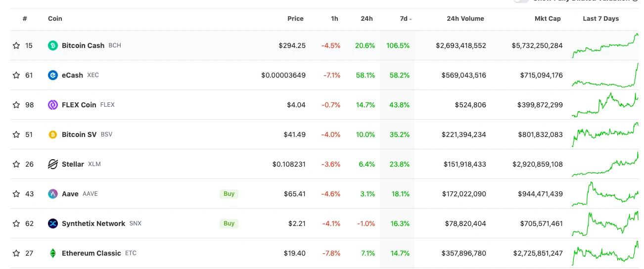Click the Synthetix Network logo icon
Image resolution: width=644 pixels, height=269 pixels.
(x=53, y=224)
